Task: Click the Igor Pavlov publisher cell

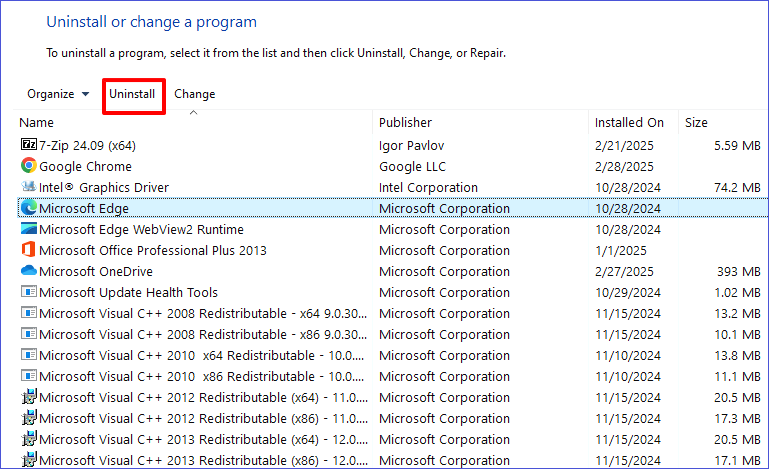Action: tap(411, 146)
